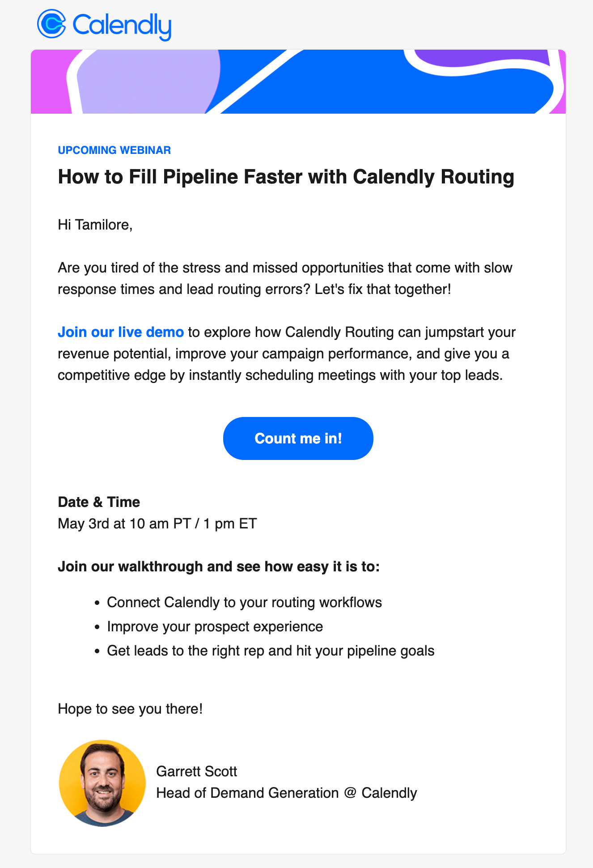Image resolution: width=593 pixels, height=868 pixels.
Task: Click the 'Date & Time' heading
Action: coord(99,502)
